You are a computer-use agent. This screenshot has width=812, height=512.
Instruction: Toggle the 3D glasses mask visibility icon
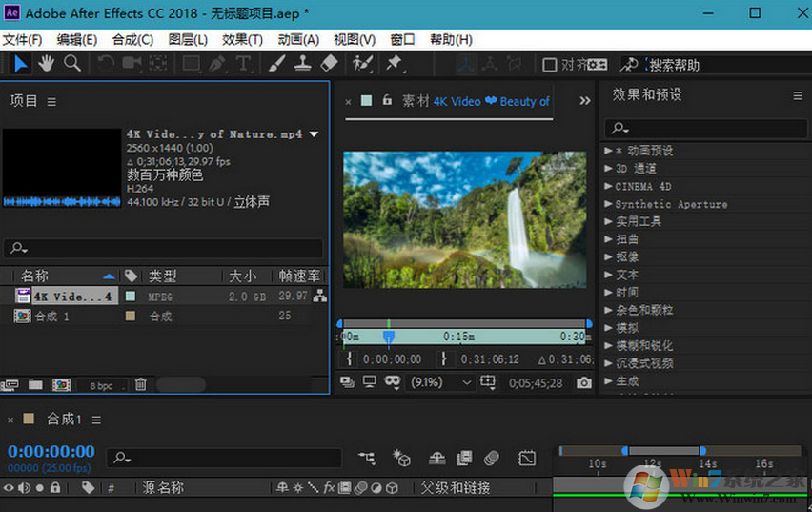(392, 382)
